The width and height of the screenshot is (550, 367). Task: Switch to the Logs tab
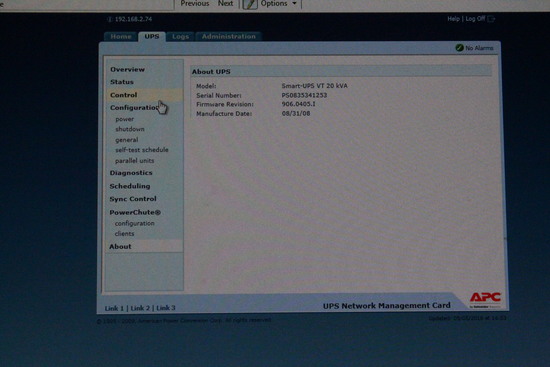180,36
